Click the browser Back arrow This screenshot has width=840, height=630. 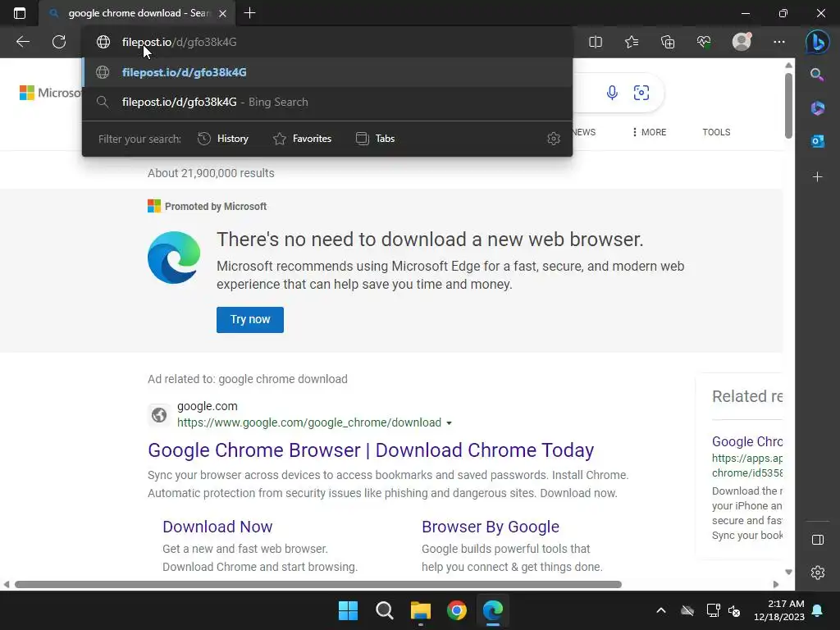coord(23,42)
